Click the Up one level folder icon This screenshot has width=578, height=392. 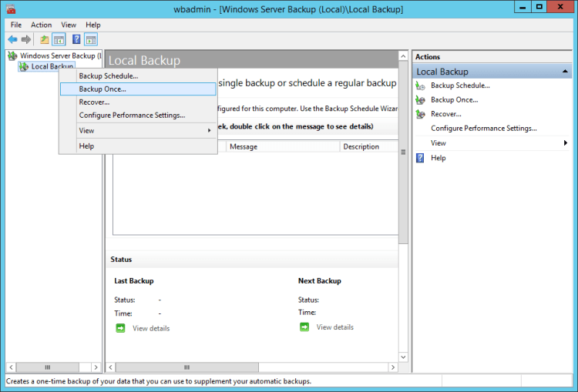(45, 39)
